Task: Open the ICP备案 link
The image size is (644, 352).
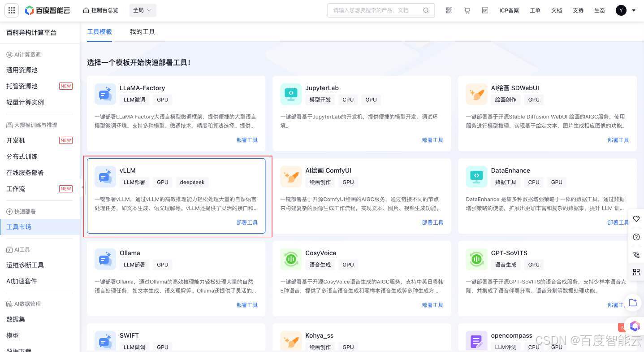Action: (x=509, y=10)
